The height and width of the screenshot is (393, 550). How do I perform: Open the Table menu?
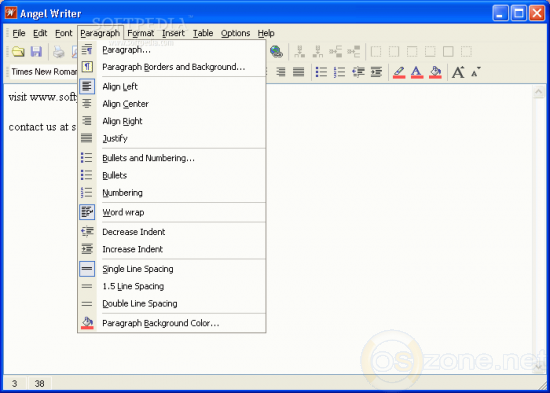tap(203, 33)
